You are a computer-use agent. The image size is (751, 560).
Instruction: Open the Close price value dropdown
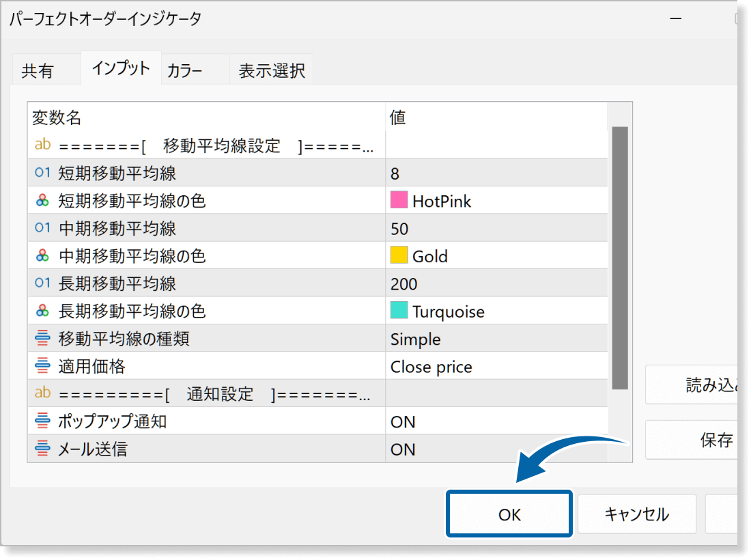(x=495, y=367)
